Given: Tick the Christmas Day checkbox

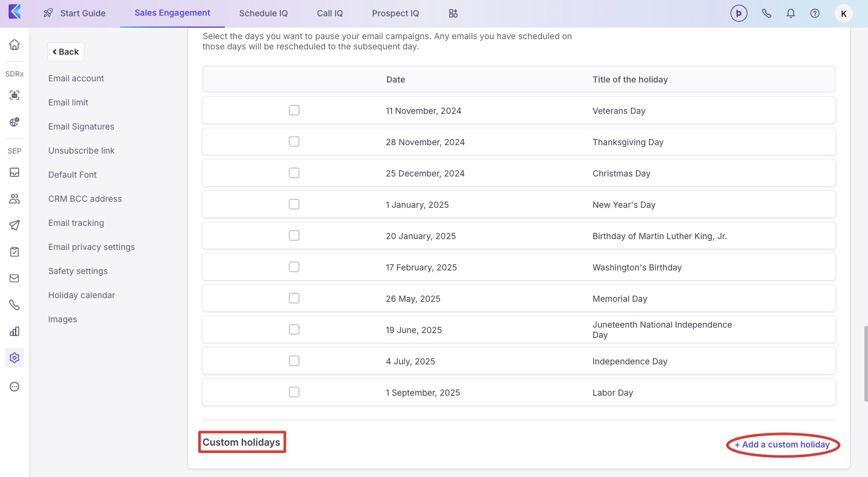Looking at the screenshot, I should pos(294,173).
